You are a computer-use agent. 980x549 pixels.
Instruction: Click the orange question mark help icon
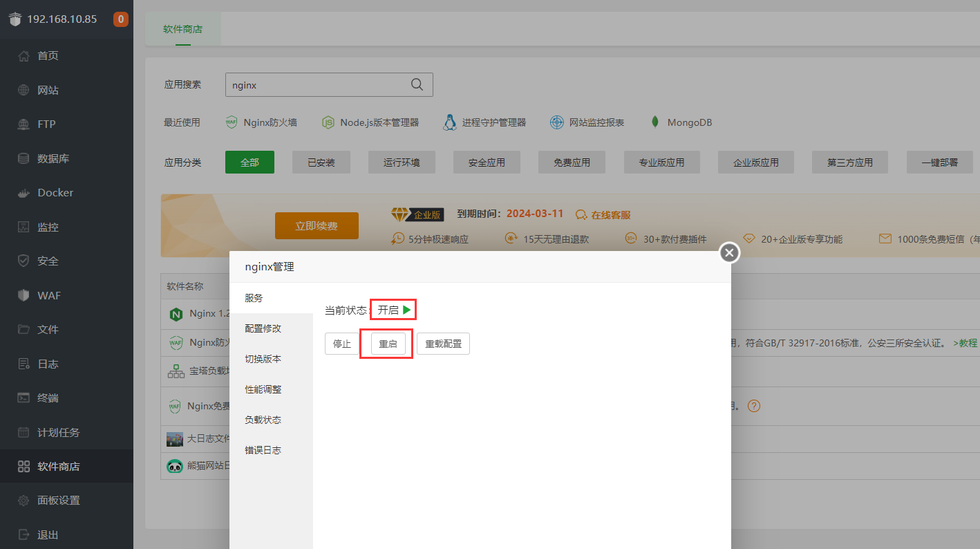point(754,406)
